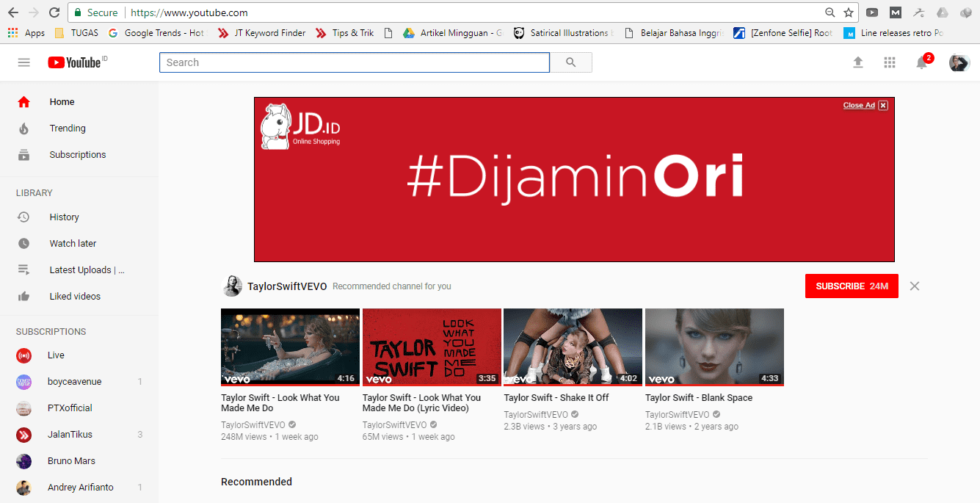This screenshot has height=503, width=980.
Task: Open the Belajar Bahasa Inggris bookmark
Action: 675,33
